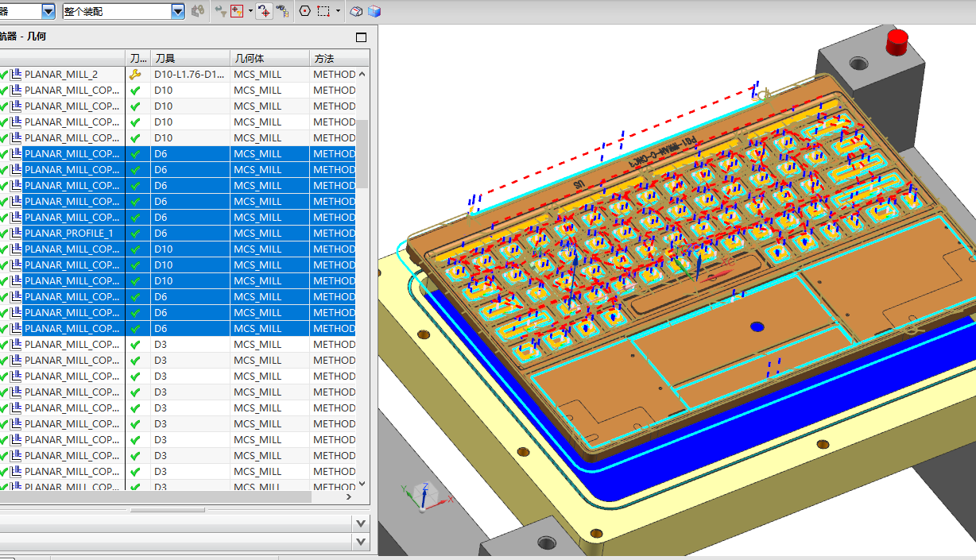Viewport: 976px width, 560px height.
Task: Expand the lowest collapsed panel chevron
Action: (x=361, y=542)
